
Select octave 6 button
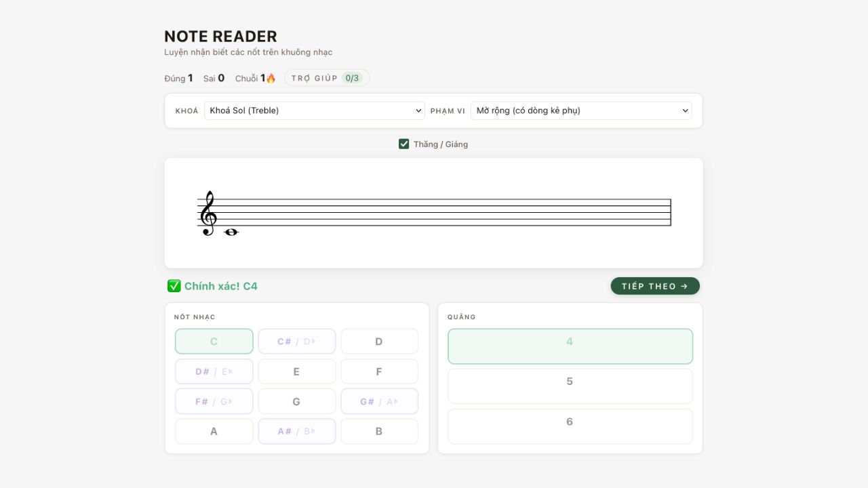pos(570,426)
